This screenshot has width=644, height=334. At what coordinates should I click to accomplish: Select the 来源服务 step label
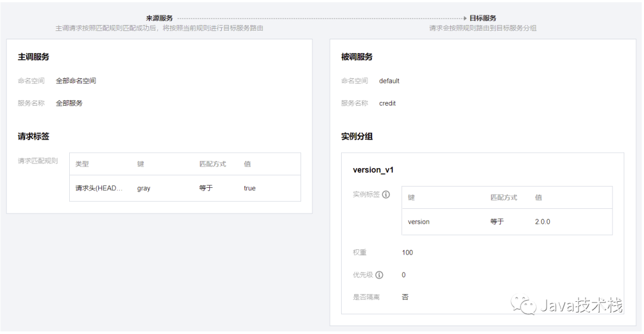pos(159,18)
